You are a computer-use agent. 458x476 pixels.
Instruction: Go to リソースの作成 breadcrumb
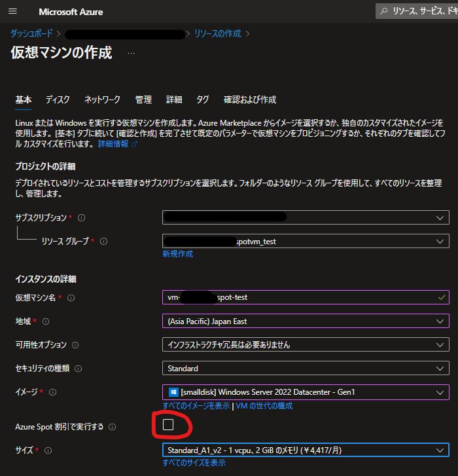click(218, 33)
